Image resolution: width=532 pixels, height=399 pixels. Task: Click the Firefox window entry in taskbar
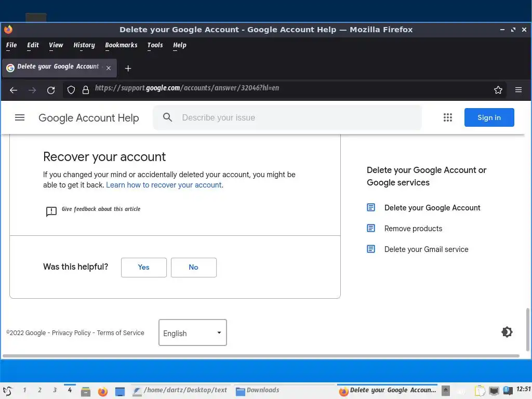(388, 391)
